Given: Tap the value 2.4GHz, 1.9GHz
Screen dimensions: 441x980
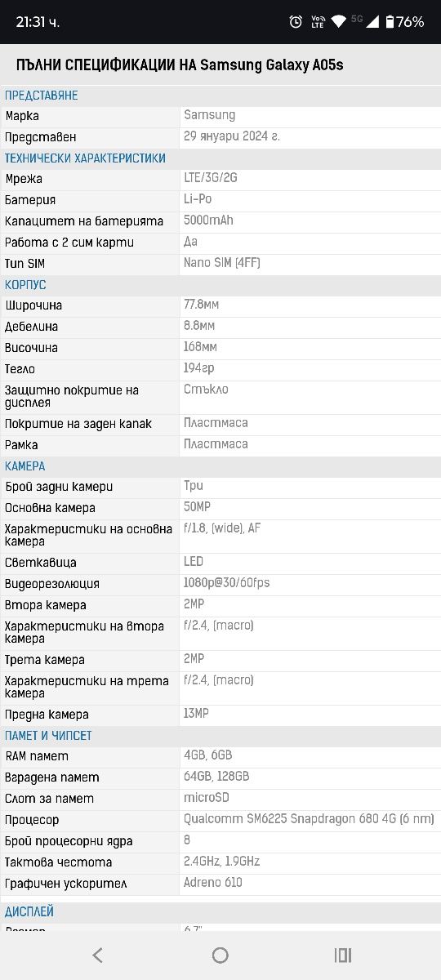Looking at the screenshot, I should point(222,862).
